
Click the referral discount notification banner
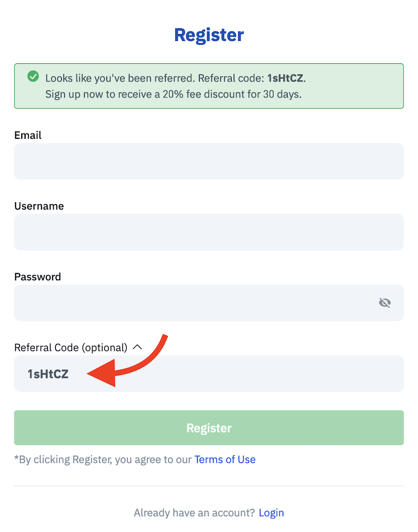(209, 86)
